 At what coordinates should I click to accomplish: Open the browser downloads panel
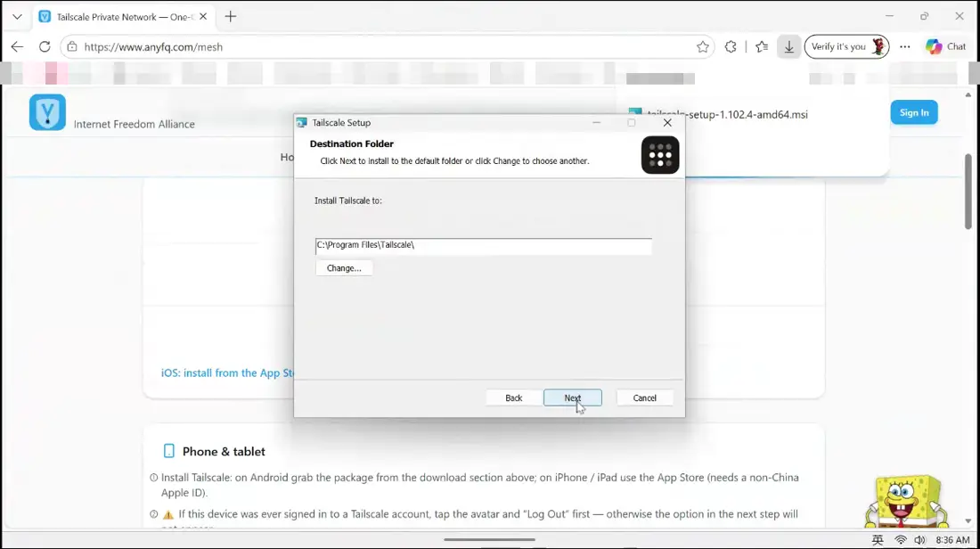point(788,47)
